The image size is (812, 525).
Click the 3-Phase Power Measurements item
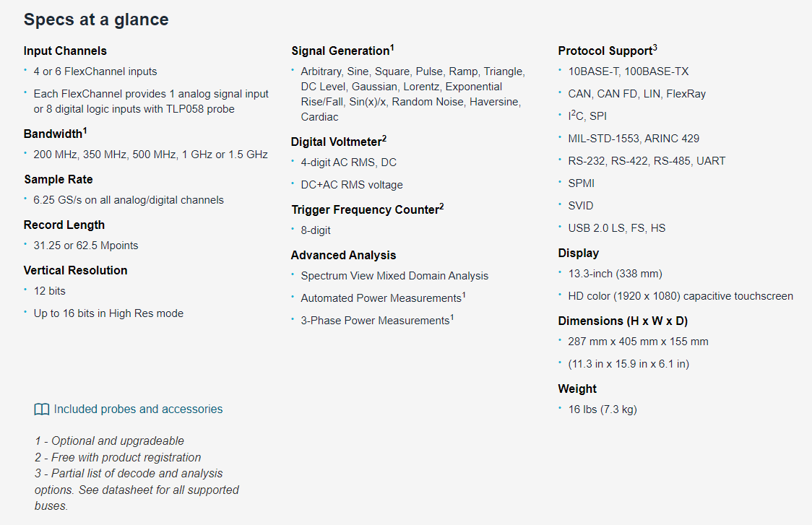[x=377, y=321]
